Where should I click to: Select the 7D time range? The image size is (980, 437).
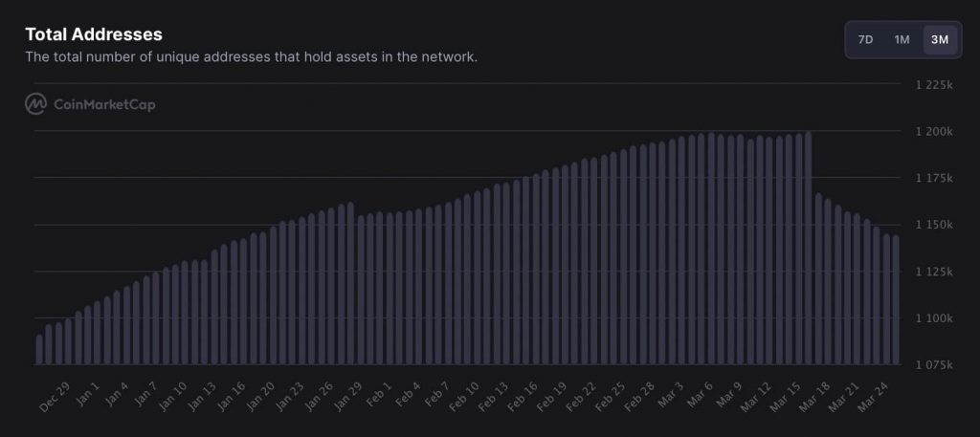(865, 40)
